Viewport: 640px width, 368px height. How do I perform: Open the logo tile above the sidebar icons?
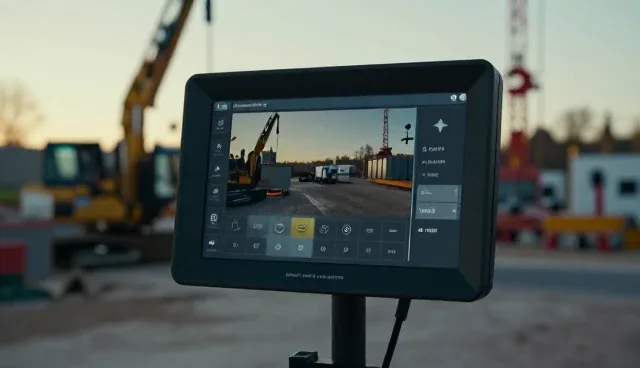[222, 106]
